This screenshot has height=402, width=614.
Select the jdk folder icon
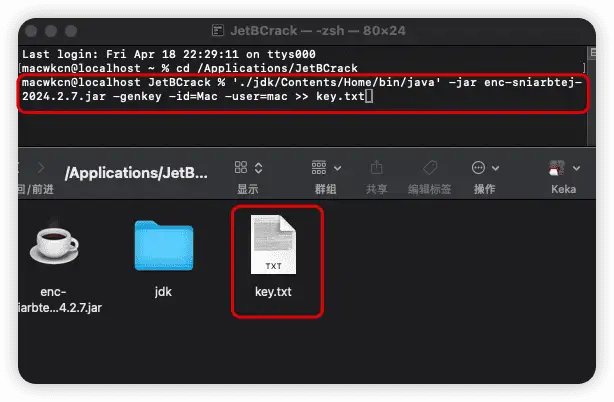click(x=163, y=247)
